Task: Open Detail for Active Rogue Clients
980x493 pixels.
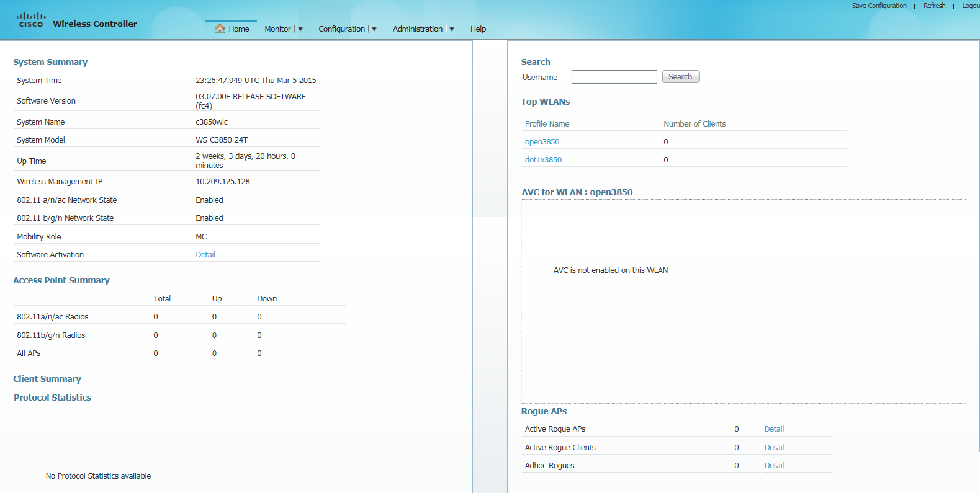Action: 774,448
